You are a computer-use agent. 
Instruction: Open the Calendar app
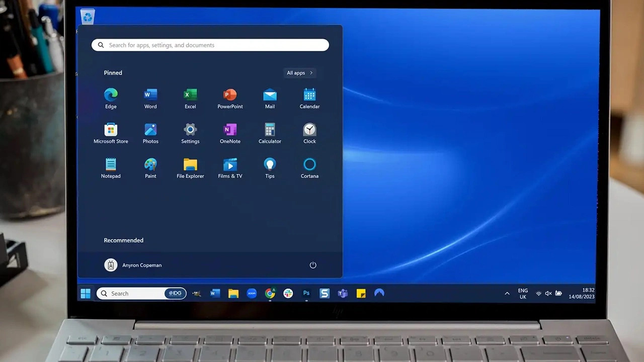309,99
